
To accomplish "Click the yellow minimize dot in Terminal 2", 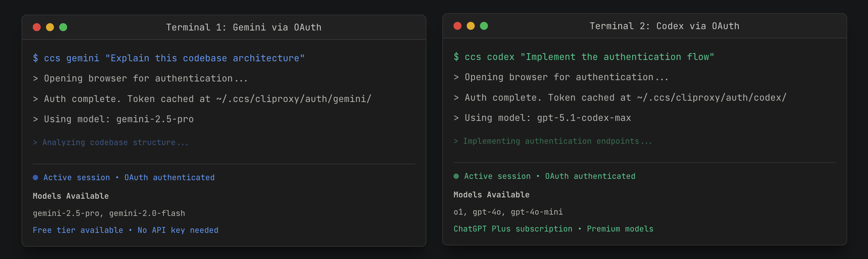I will (470, 26).
